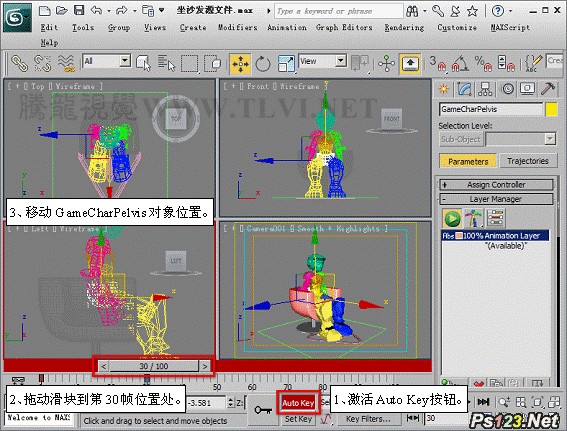Open Select by Name list tool

coord(166,63)
